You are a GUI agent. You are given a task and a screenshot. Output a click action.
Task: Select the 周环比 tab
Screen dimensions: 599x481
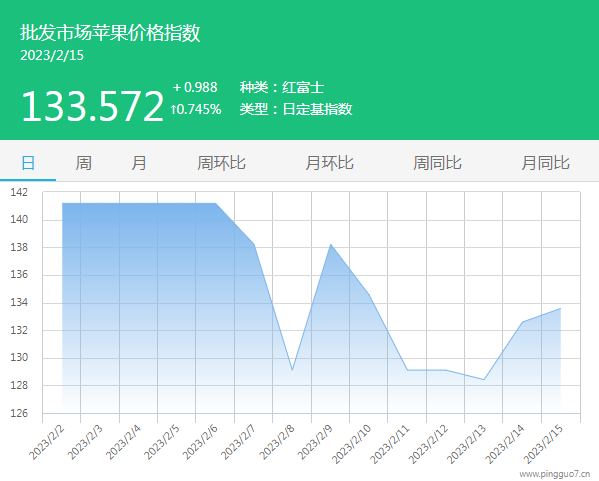(221, 163)
